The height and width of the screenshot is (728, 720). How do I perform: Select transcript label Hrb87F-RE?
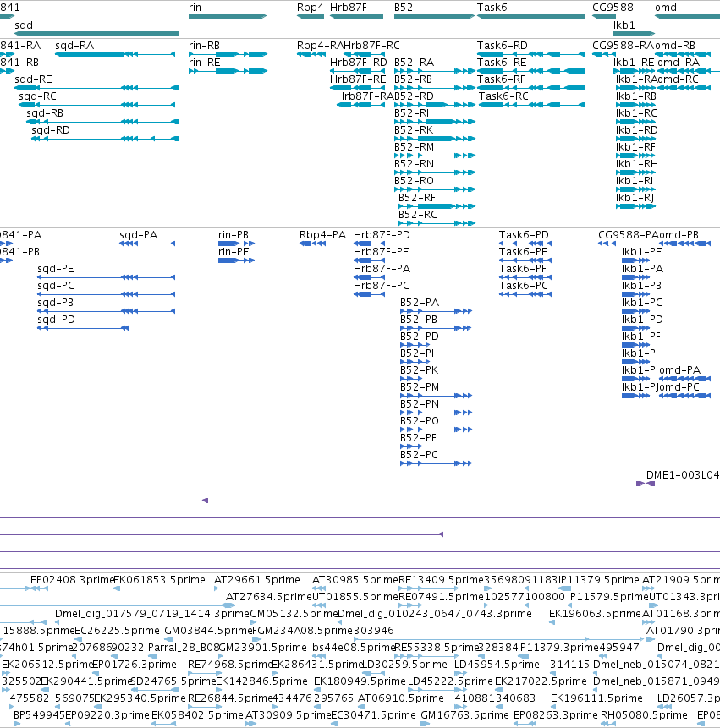click(x=358, y=79)
